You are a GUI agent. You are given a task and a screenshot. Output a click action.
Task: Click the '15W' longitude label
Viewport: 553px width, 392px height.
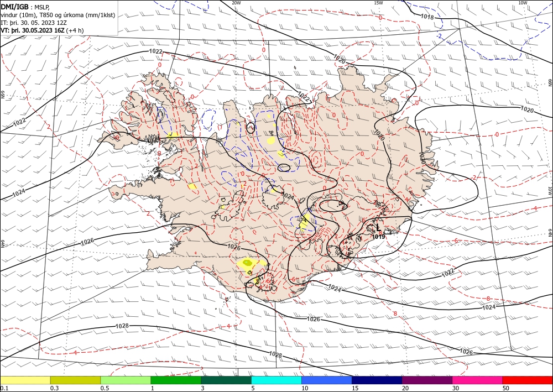click(378, 3)
